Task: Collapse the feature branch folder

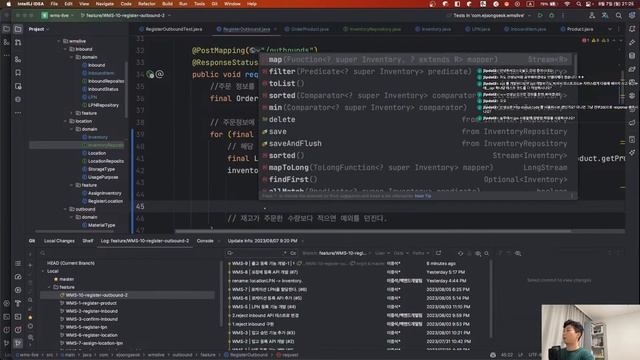Action: point(50,287)
